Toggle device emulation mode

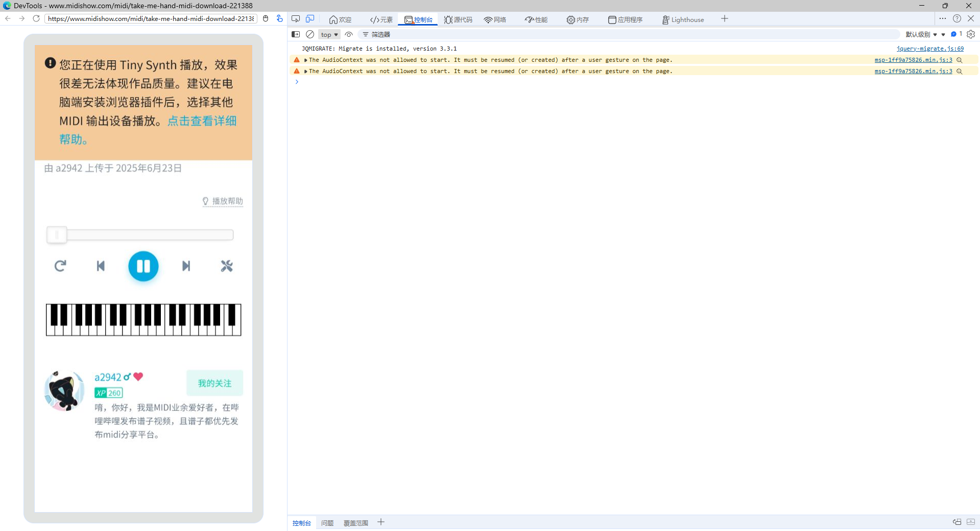coord(310,19)
